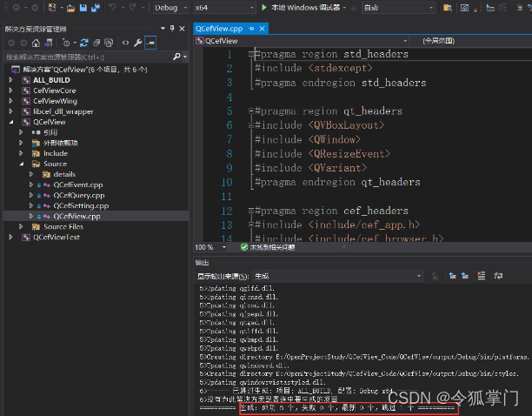Open the x64 platform dropdown
Image resolution: width=532 pixels, height=416 pixels.
point(223,8)
